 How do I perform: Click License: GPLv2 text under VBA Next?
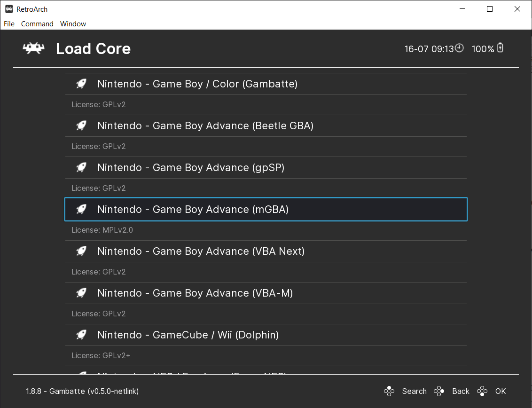98,272
